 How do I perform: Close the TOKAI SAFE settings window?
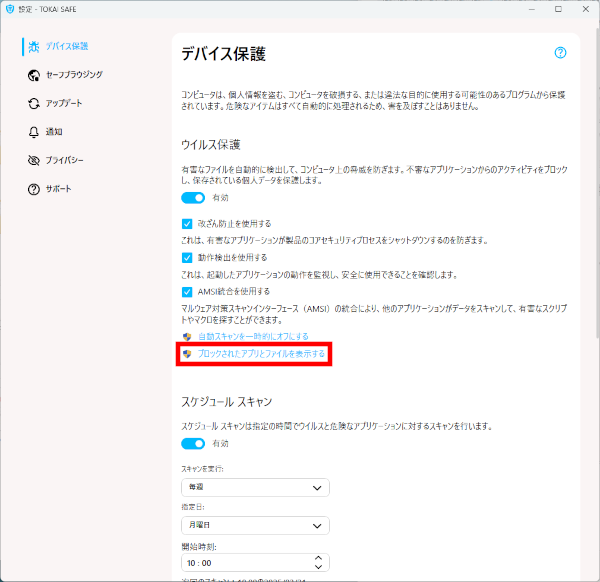pos(585,9)
